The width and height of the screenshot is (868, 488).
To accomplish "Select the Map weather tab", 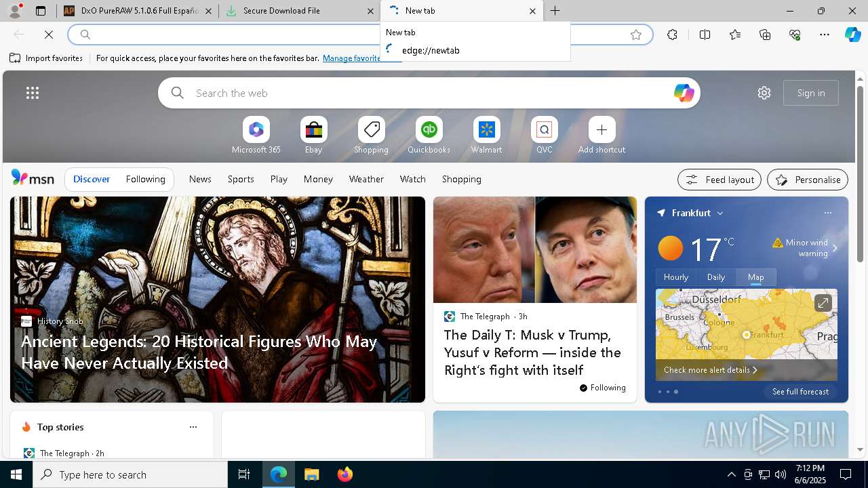I will tap(756, 277).
